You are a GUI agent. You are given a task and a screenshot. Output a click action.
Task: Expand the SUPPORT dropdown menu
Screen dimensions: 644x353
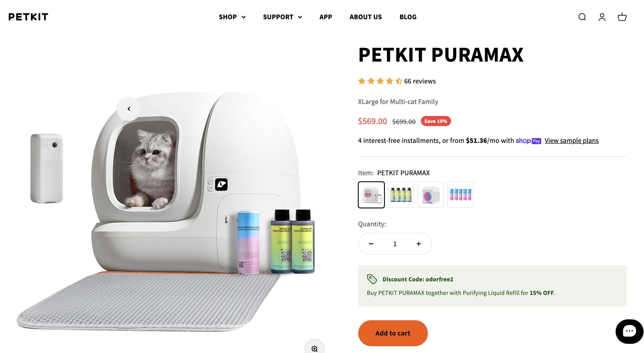click(282, 17)
